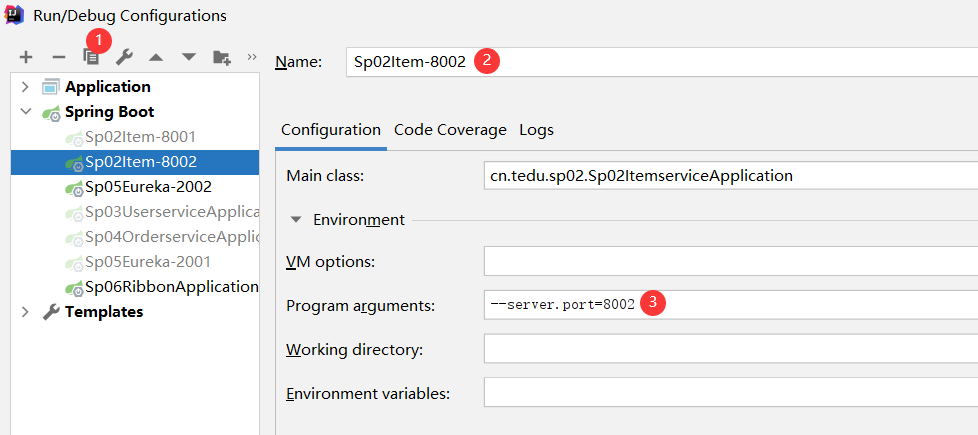The image size is (978, 435).
Task: Click into the VM options field
Action: pyautogui.click(x=730, y=262)
